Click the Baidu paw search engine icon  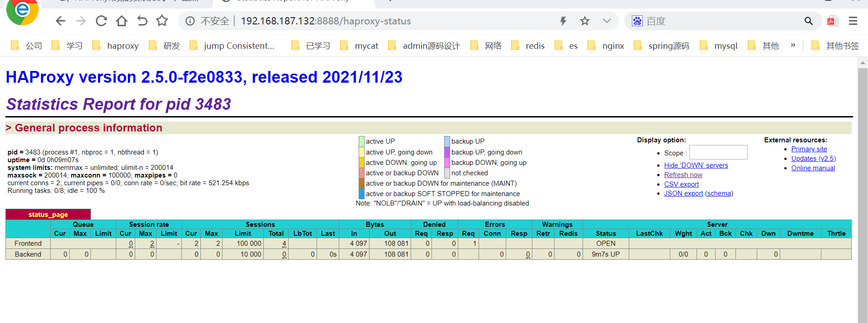click(637, 21)
